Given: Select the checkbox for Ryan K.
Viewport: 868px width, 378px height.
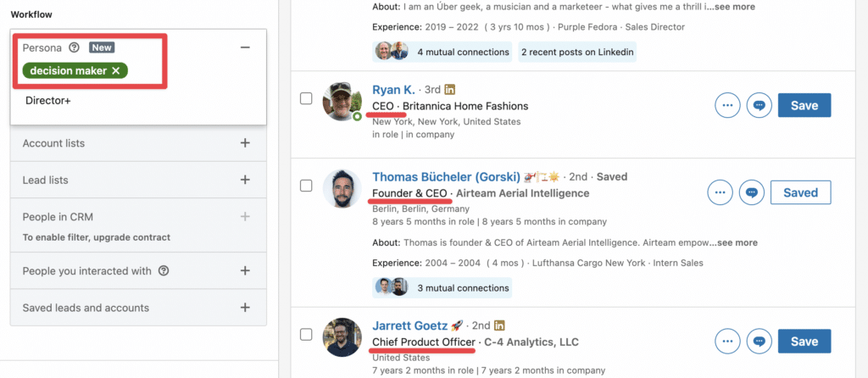Looking at the screenshot, I should coord(306,99).
